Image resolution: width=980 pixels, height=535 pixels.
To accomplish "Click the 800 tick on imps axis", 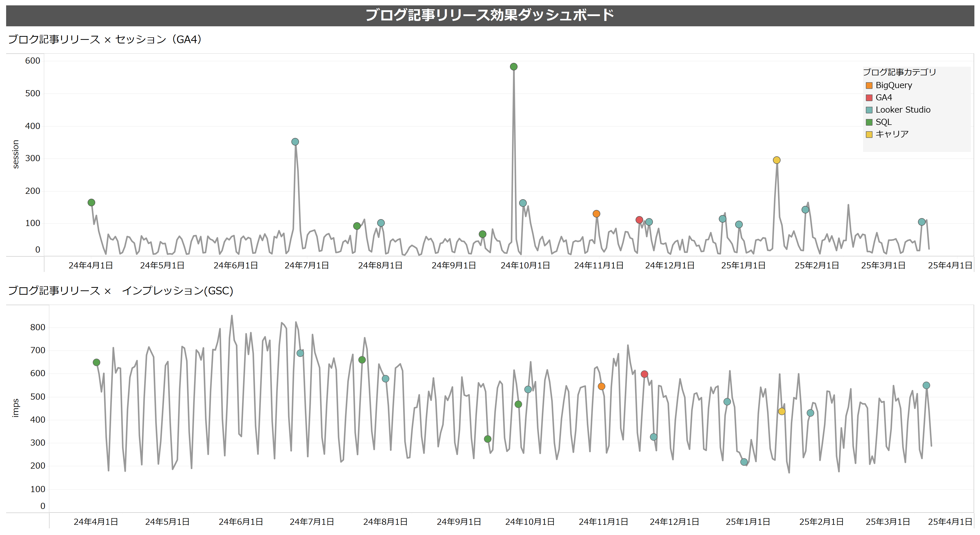I will click(38, 327).
